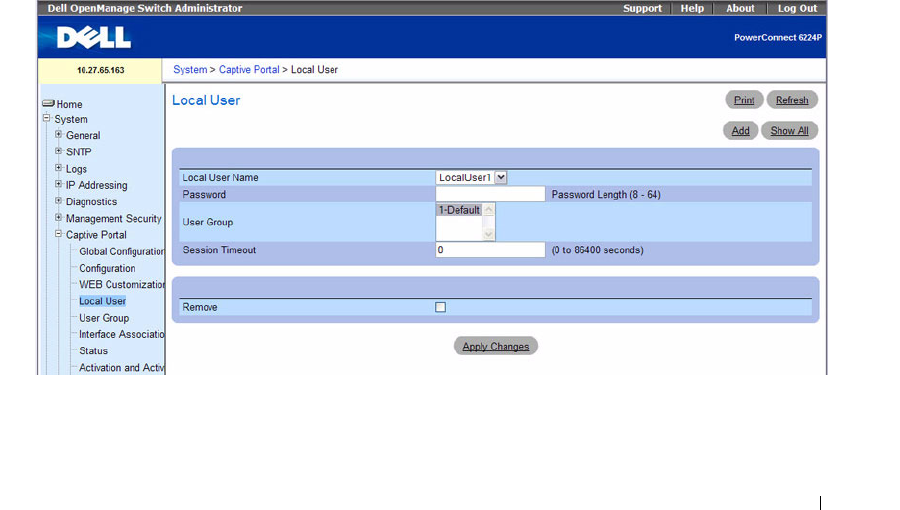The height and width of the screenshot is (510, 900).
Task: Select Logs in the navigation tree
Action: point(76,169)
